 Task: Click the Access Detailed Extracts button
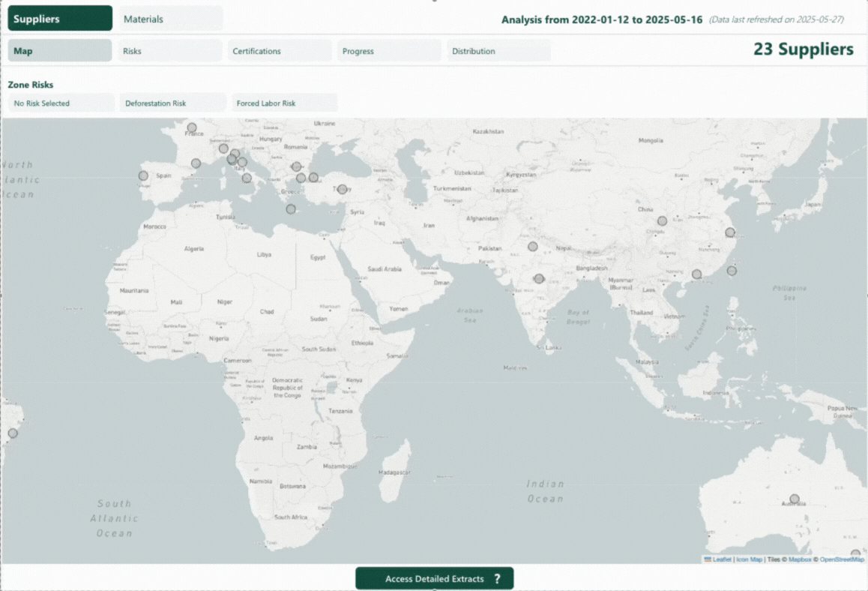435,579
